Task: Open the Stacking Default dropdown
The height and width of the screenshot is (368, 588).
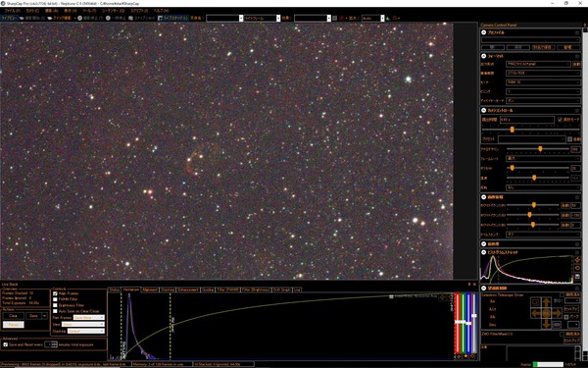Action: point(86,332)
